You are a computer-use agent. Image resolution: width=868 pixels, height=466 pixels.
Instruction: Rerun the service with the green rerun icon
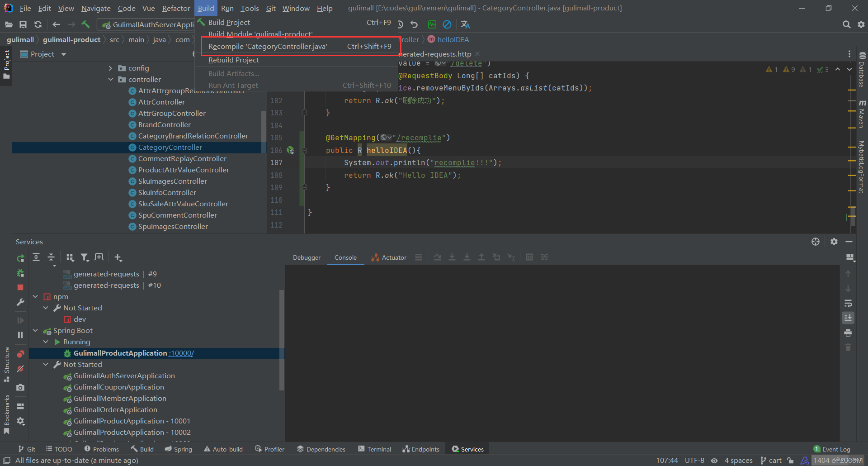pos(20,258)
